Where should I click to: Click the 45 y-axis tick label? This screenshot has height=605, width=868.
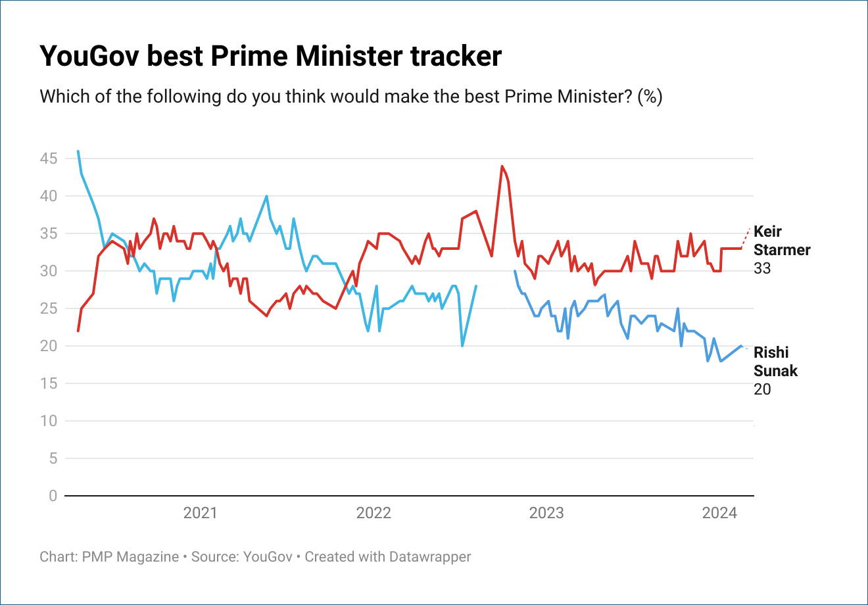click(x=49, y=158)
